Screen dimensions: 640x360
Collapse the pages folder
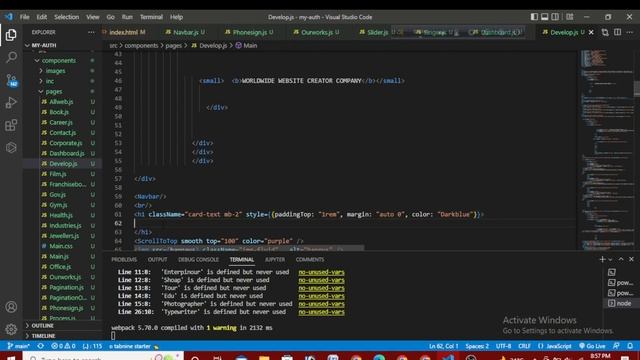click(x=62, y=91)
